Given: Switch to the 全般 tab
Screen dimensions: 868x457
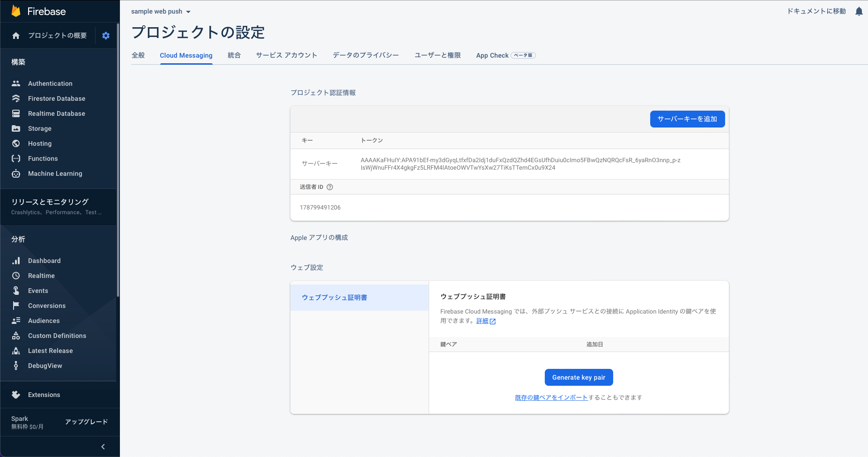Looking at the screenshot, I should pyautogui.click(x=138, y=55).
